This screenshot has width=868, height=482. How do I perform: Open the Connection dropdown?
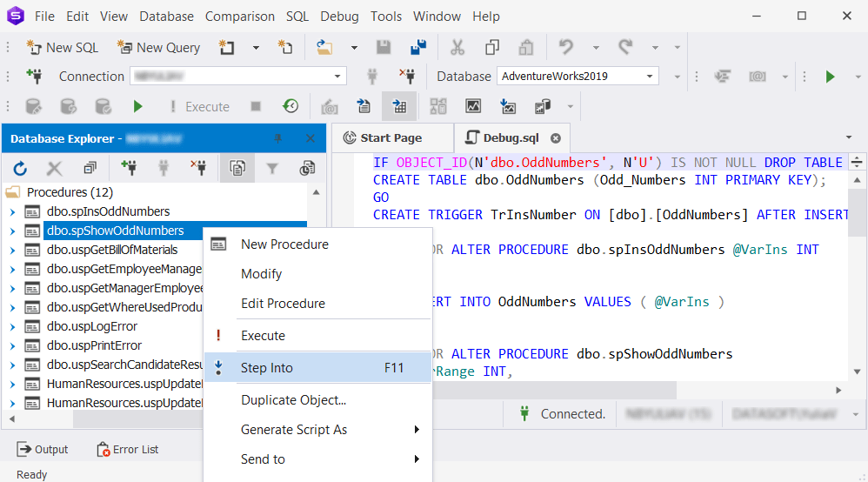[337, 77]
